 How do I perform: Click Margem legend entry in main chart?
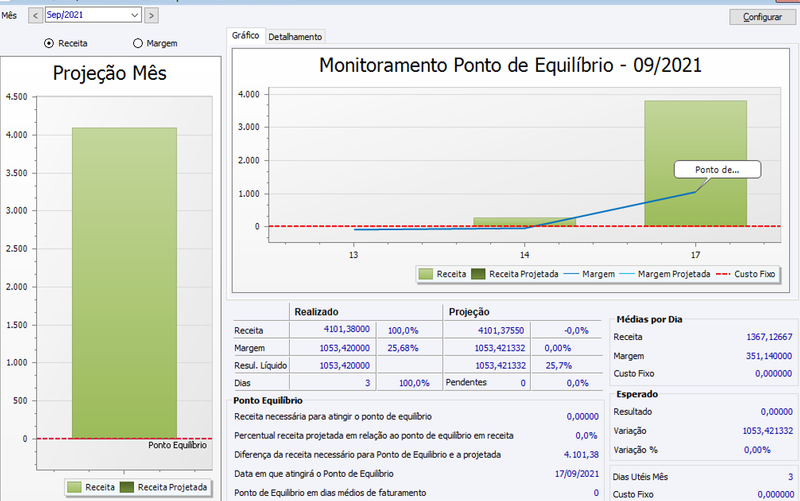tap(588, 274)
